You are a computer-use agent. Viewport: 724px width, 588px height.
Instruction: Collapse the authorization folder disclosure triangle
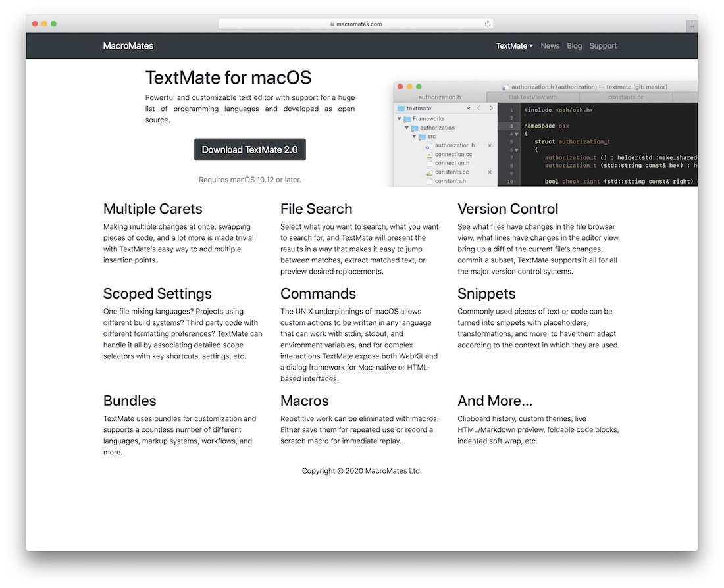pos(407,128)
